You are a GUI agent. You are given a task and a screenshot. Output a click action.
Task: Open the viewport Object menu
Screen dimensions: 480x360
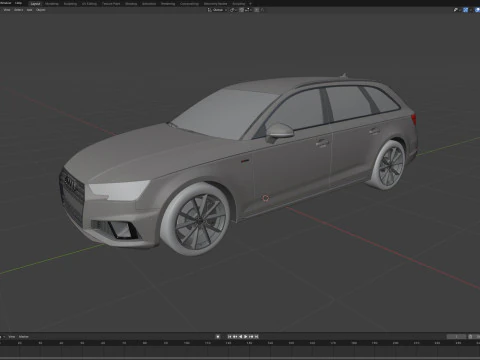[41, 10]
